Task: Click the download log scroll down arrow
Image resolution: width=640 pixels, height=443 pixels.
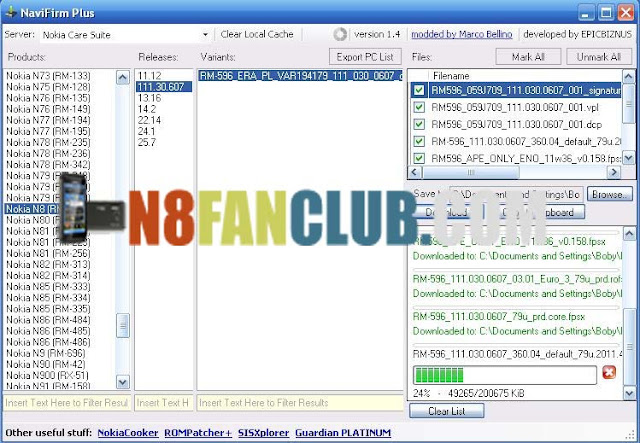Action: point(629,393)
